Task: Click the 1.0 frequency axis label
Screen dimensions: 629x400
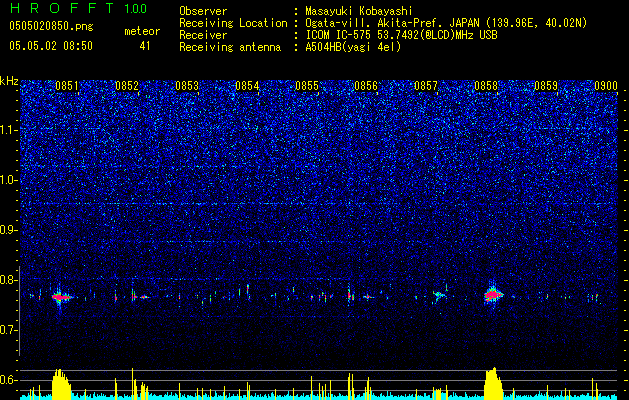Action: coord(9,180)
